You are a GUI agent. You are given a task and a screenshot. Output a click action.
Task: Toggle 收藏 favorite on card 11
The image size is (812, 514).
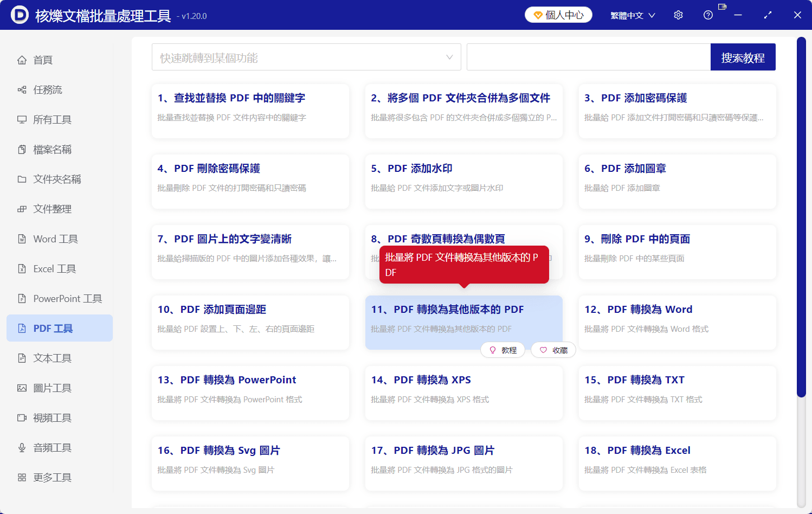[553, 350]
